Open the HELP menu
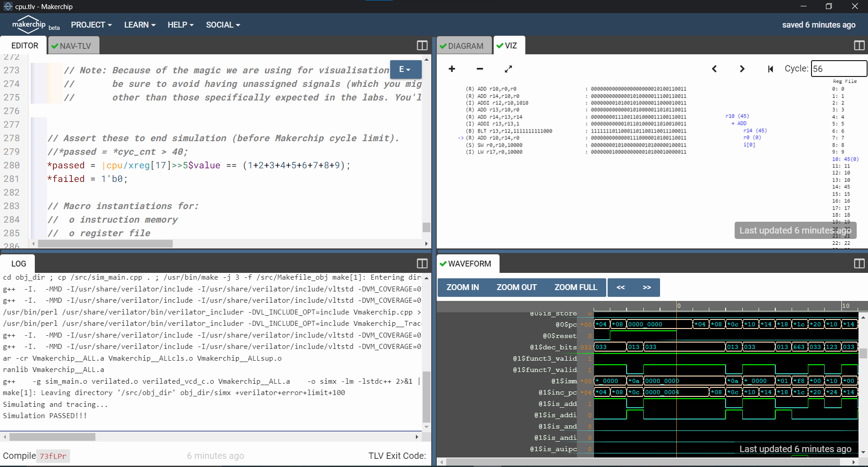Image resolution: width=868 pixels, height=467 pixels. (180, 25)
